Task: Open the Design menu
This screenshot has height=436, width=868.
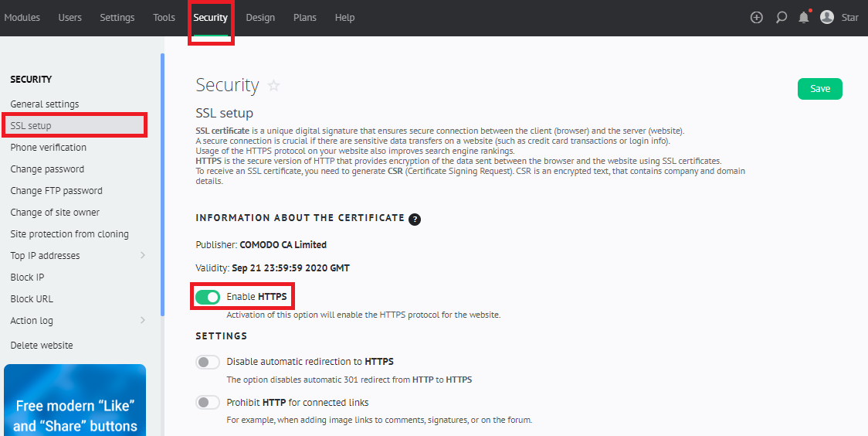Action: pos(260,18)
